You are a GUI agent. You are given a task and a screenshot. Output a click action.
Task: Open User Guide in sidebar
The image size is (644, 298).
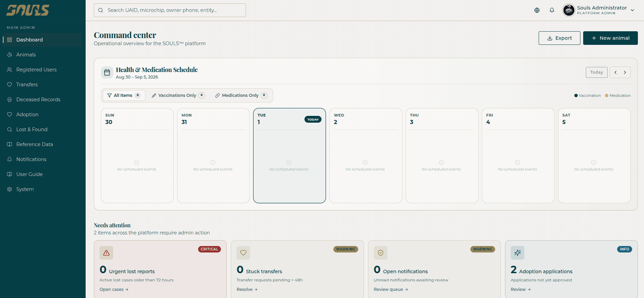point(41,174)
